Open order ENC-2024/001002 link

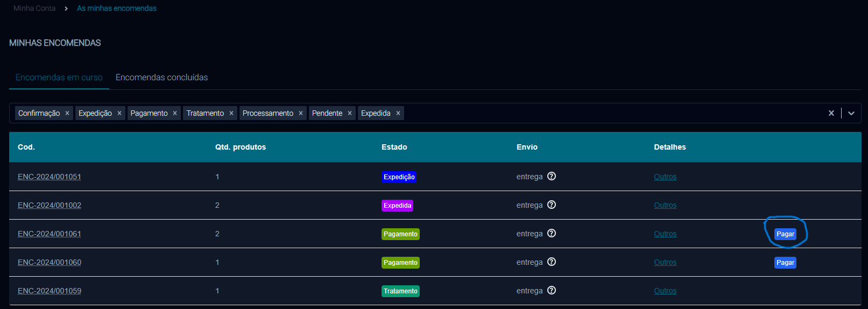[50, 205]
